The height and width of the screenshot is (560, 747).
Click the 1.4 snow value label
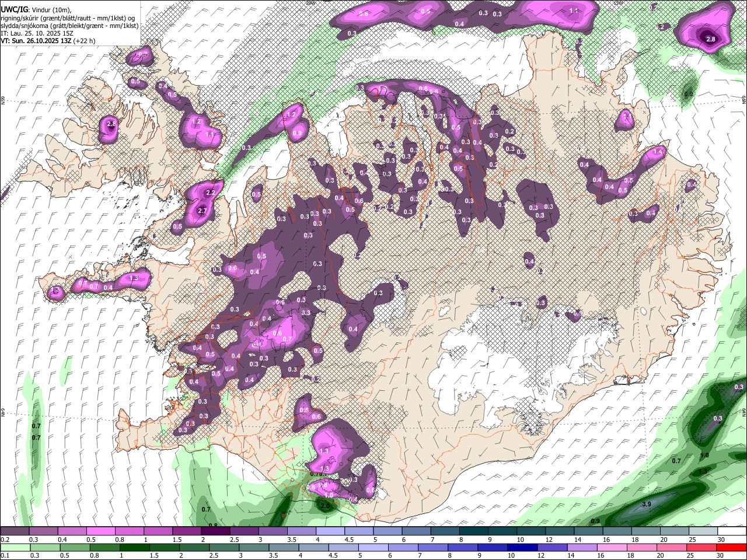pyautogui.click(x=659, y=152)
